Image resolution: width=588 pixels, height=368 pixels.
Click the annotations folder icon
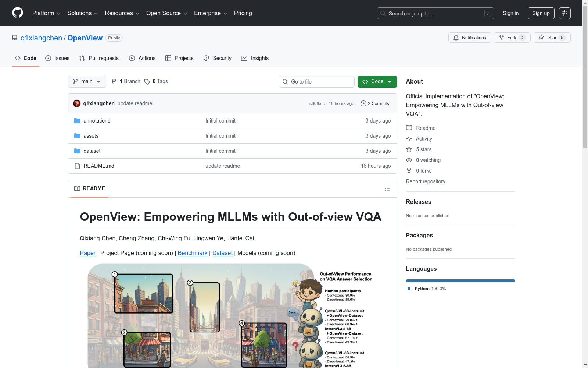(x=77, y=121)
